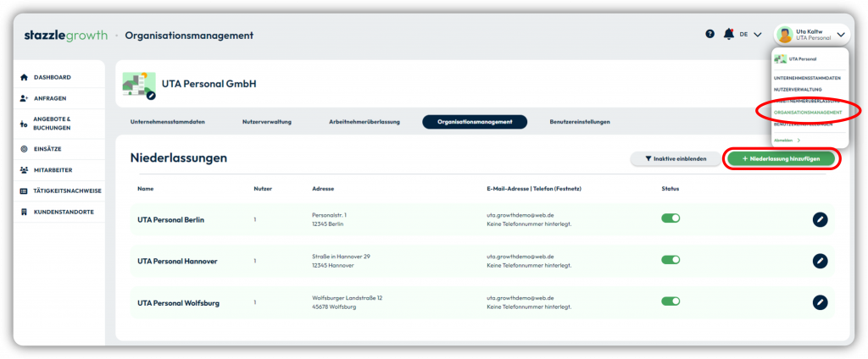Edit the UTA Personal Wolfsburg branch
868x359 pixels.
(x=820, y=302)
